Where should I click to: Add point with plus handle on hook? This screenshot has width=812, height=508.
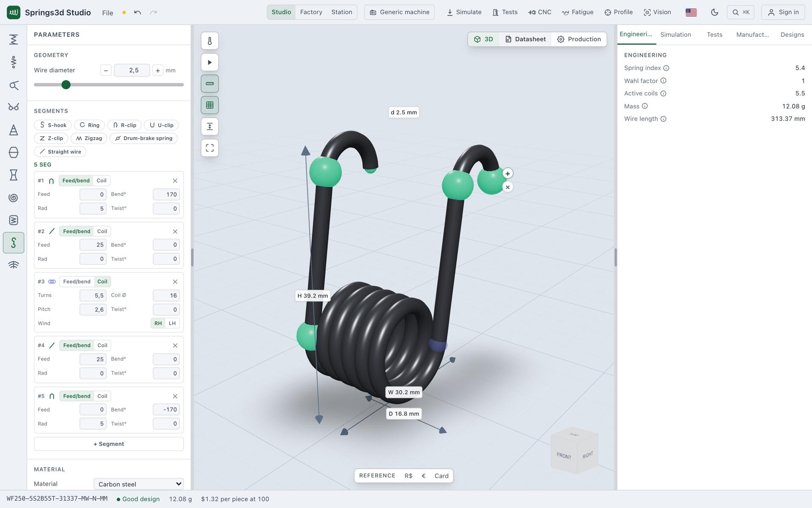[x=507, y=173]
